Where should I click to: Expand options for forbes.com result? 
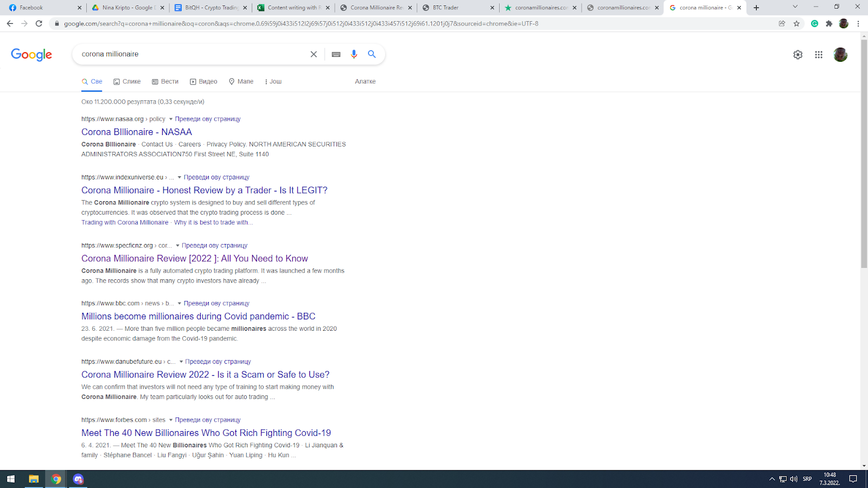pyautogui.click(x=171, y=420)
